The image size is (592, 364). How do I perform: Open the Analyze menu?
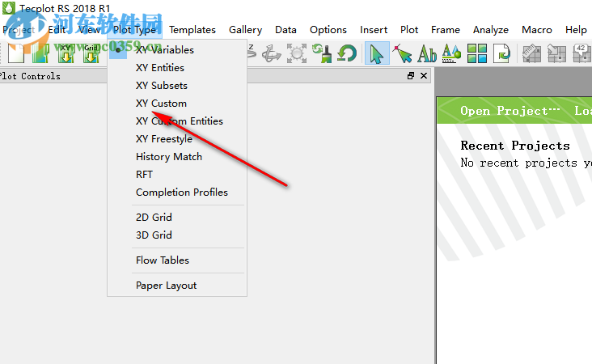(x=490, y=30)
